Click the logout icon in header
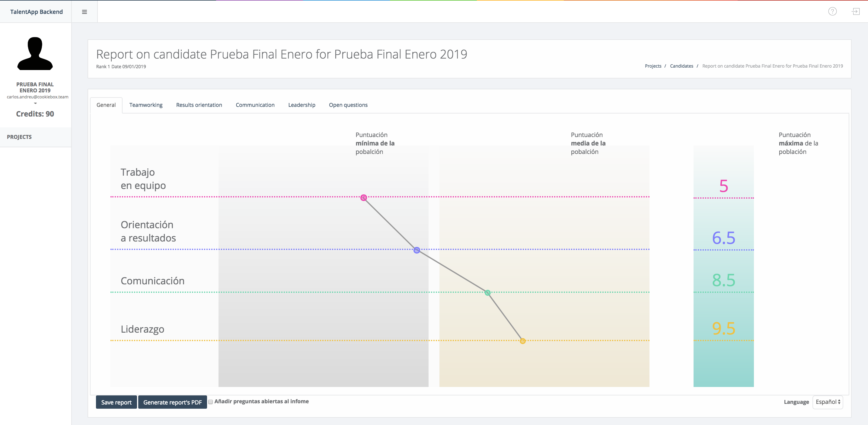Image resolution: width=868 pixels, height=425 pixels. (856, 12)
